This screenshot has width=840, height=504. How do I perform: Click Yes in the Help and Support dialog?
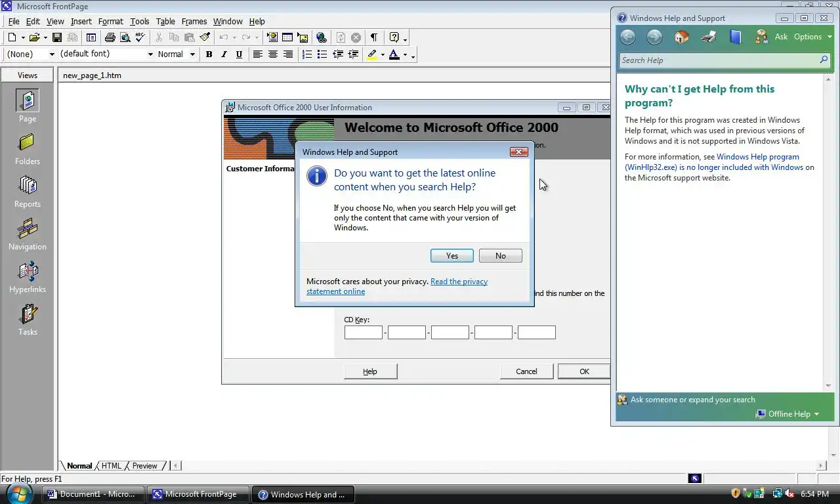pyautogui.click(x=452, y=256)
